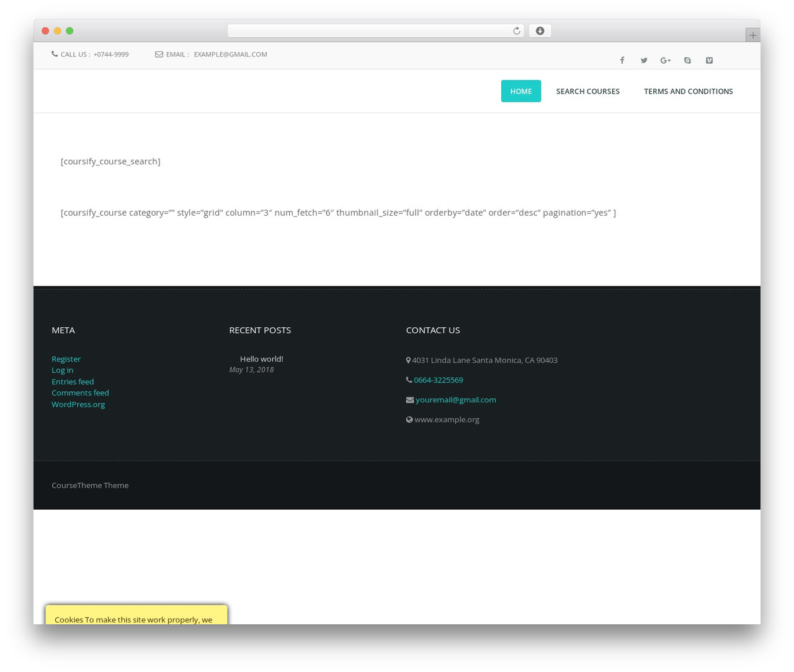
Task: Click the Contact Us footer heading
Action: [433, 330]
